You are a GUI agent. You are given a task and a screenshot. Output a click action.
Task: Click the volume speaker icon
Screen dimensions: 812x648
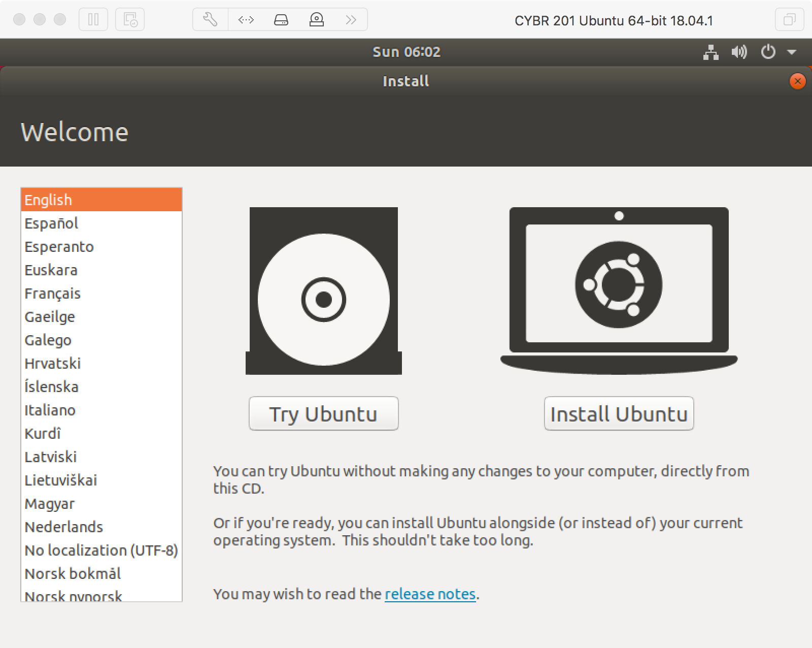pyautogui.click(x=739, y=52)
